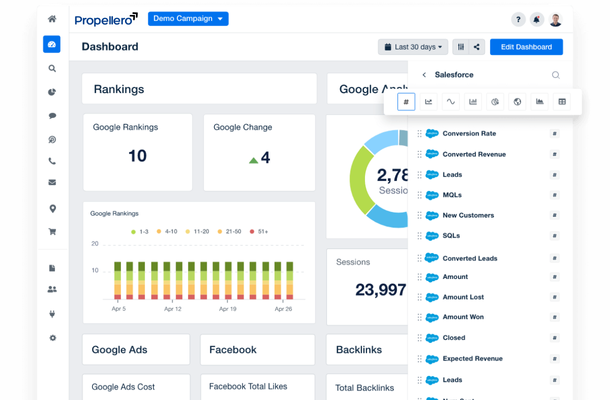
Task: Click the Propellero logo
Action: point(106,19)
